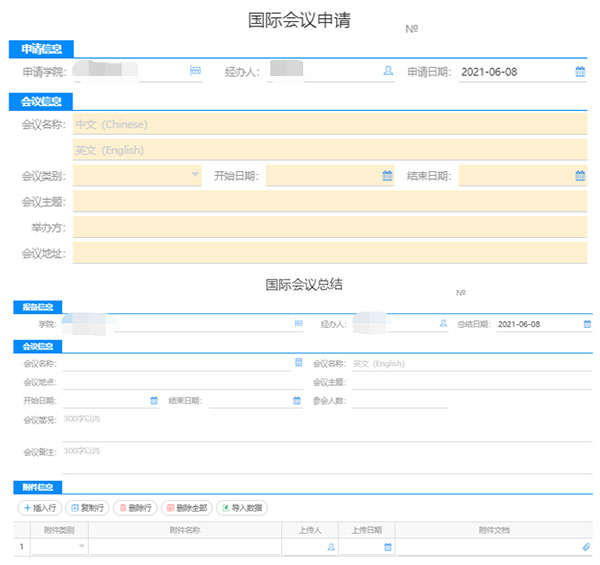Image resolution: width=600 pixels, height=565 pixels.
Task: Select the 申请信息 section tab
Action: [41, 49]
